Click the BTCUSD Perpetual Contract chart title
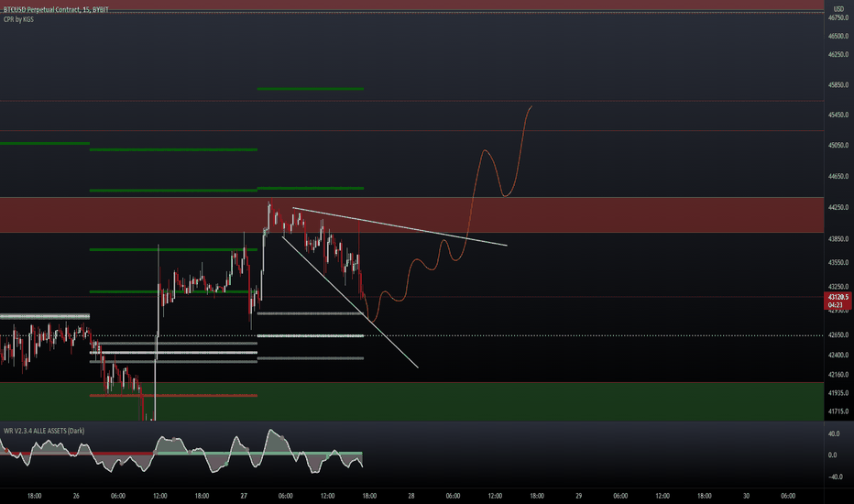The width and height of the screenshot is (854, 504). 56,10
